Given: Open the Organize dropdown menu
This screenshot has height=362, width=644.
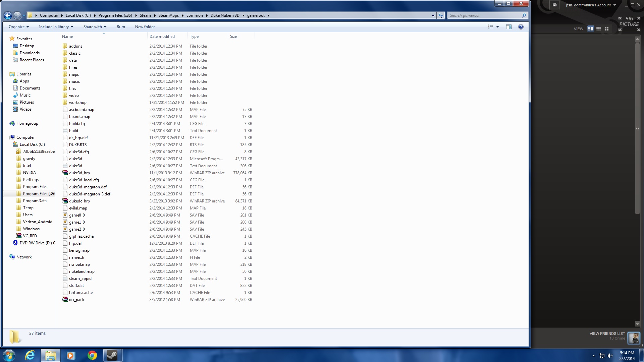Looking at the screenshot, I should pyautogui.click(x=18, y=27).
